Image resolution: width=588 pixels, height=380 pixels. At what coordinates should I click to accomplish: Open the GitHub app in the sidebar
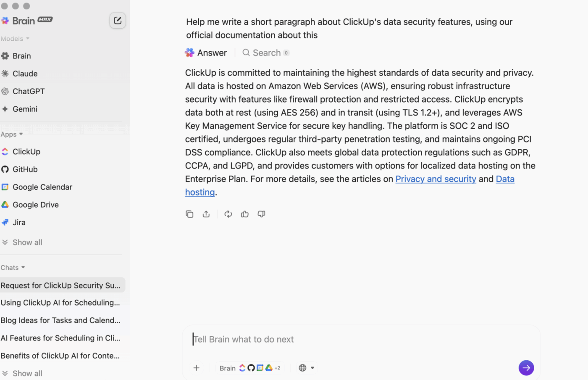click(x=24, y=169)
